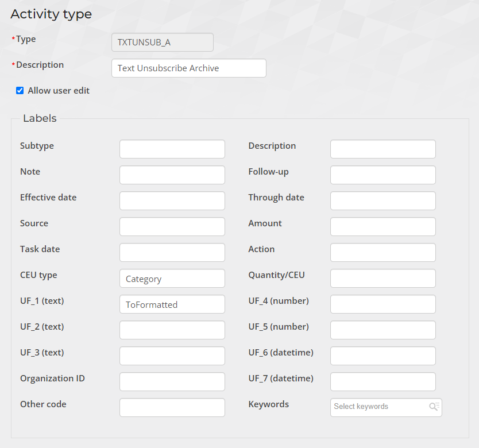Open the Select keywords dropdown field

pos(379,407)
